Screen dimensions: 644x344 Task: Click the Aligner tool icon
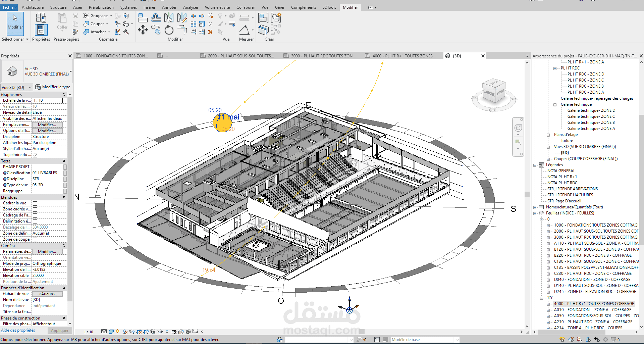143,17
